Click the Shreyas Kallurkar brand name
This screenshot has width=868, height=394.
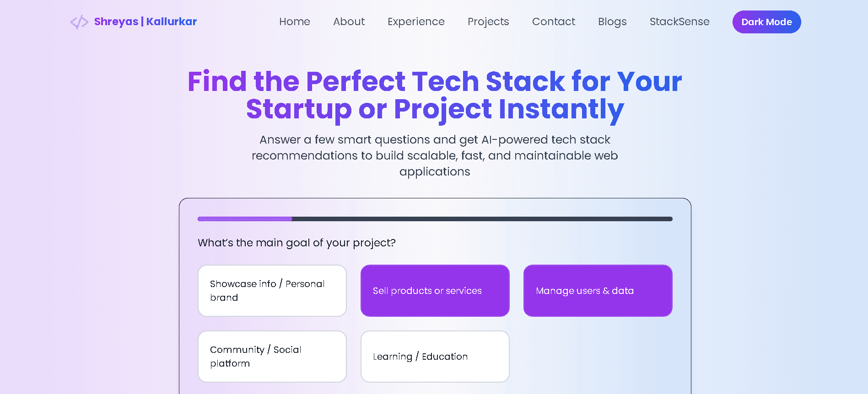[x=145, y=21]
